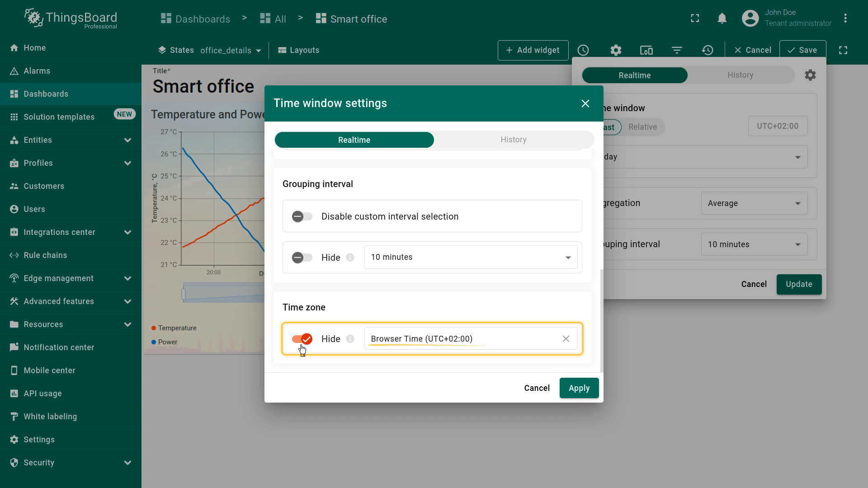
Task: Click the chart range slider handle
Action: point(184,294)
